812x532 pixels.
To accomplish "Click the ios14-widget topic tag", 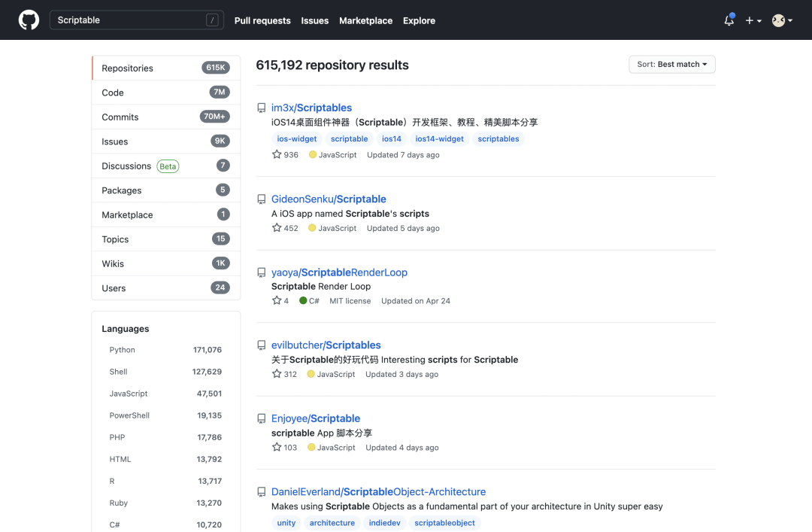I will click(439, 138).
